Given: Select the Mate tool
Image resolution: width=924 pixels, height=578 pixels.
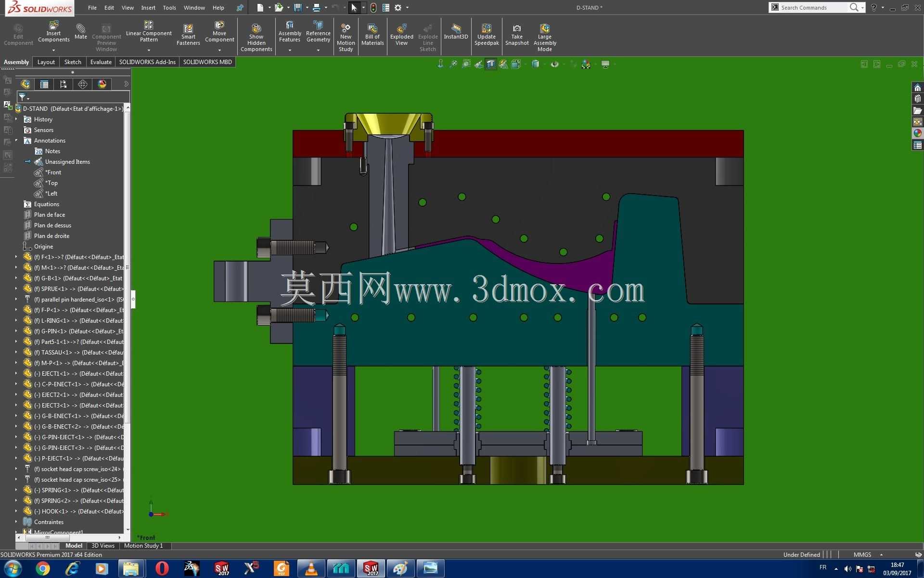Looking at the screenshot, I should pyautogui.click(x=81, y=31).
